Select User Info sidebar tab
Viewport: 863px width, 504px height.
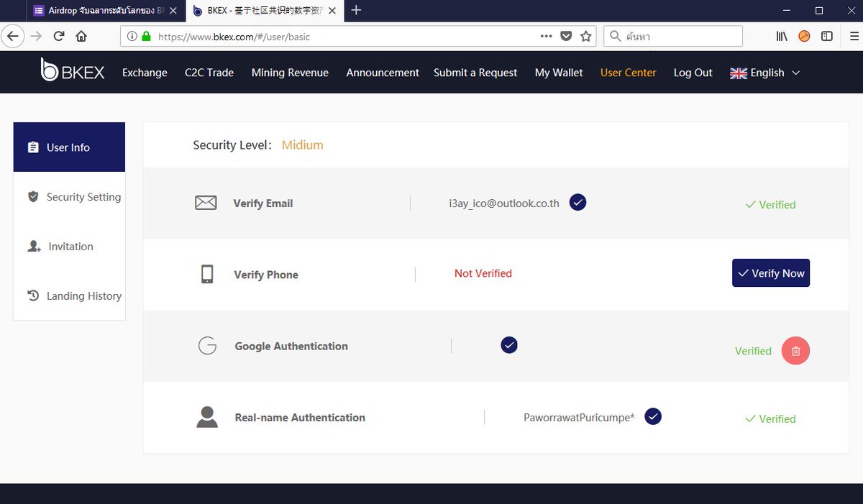pyautogui.click(x=69, y=147)
